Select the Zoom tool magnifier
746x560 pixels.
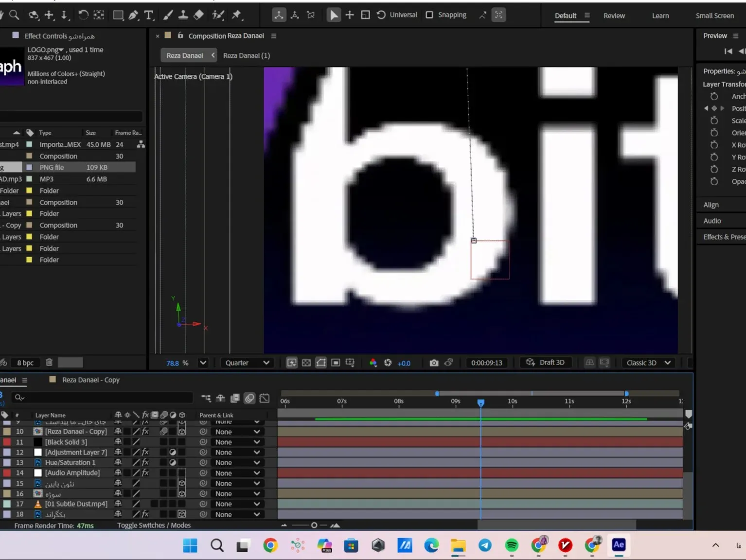point(15,15)
